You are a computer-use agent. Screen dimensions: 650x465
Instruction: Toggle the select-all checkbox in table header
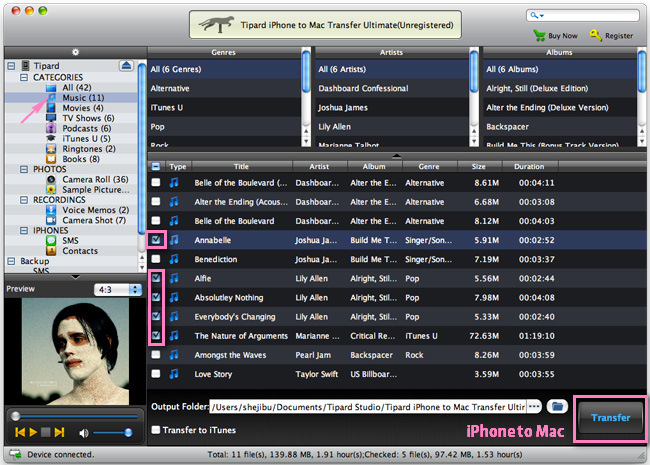pyautogui.click(x=156, y=167)
